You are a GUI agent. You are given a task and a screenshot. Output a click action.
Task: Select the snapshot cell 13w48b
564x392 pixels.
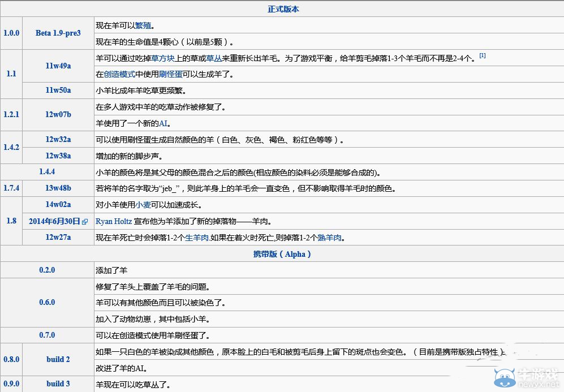(x=58, y=188)
